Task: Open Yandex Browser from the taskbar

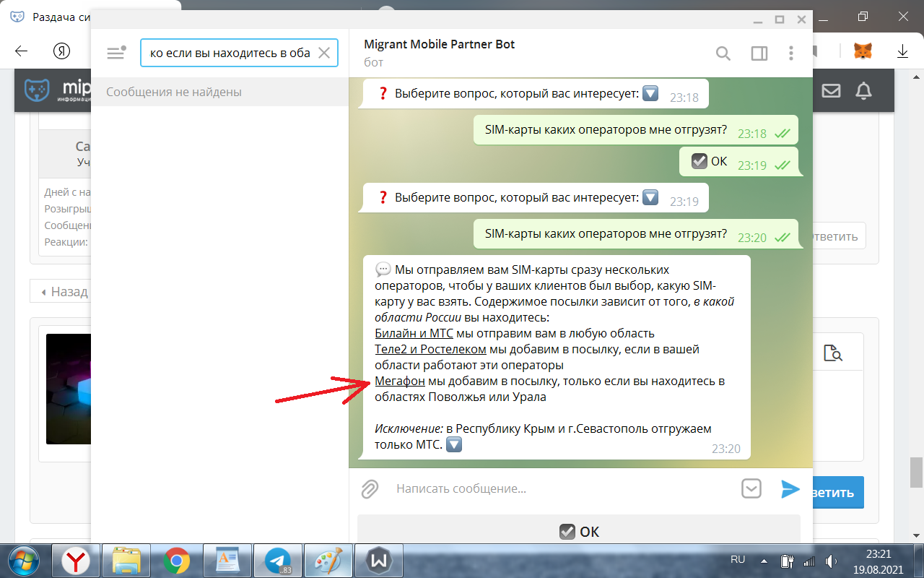Action: coord(75,561)
